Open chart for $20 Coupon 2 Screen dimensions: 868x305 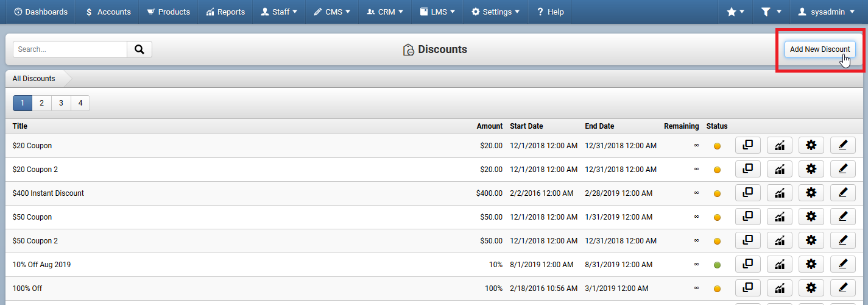tap(780, 169)
